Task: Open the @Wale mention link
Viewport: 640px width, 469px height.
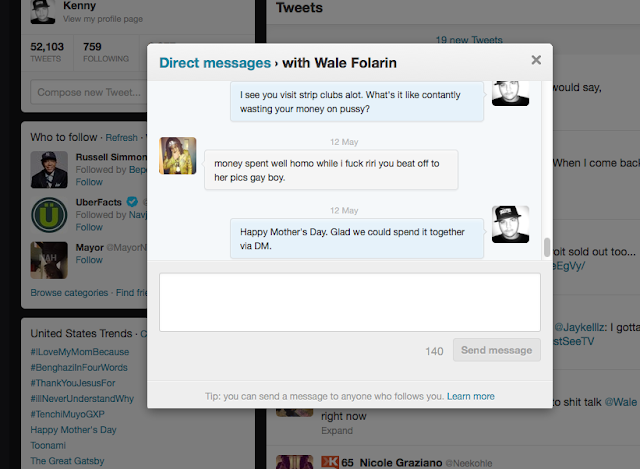Action: point(620,402)
